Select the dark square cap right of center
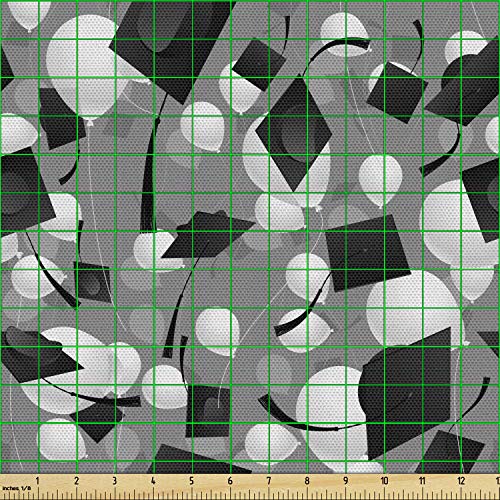This screenshot has height=500, width=500. click(x=367, y=253)
